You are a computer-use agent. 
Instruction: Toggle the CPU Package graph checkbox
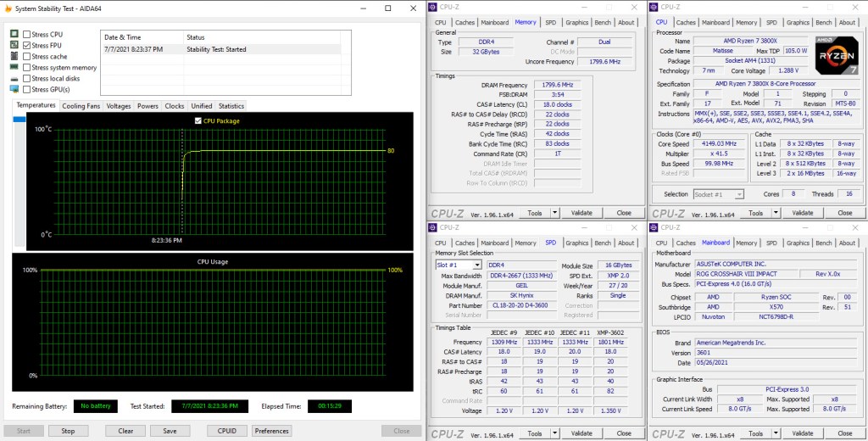point(198,121)
